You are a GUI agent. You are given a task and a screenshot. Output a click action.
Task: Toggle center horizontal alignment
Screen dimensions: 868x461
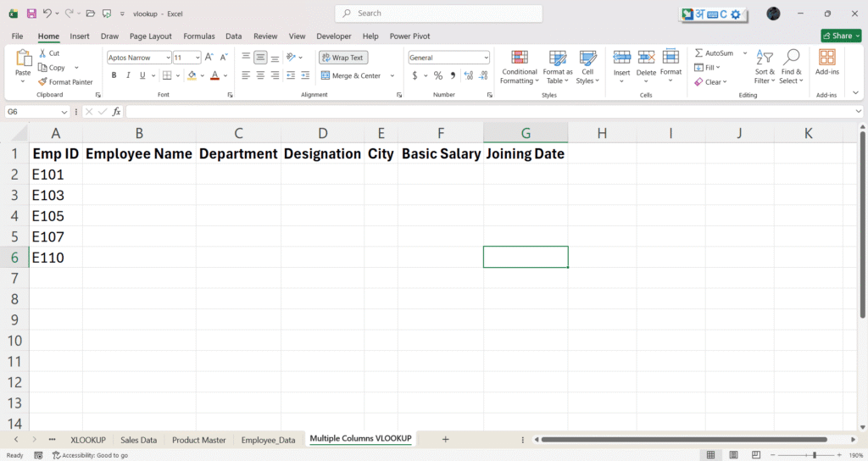pyautogui.click(x=261, y=75)
